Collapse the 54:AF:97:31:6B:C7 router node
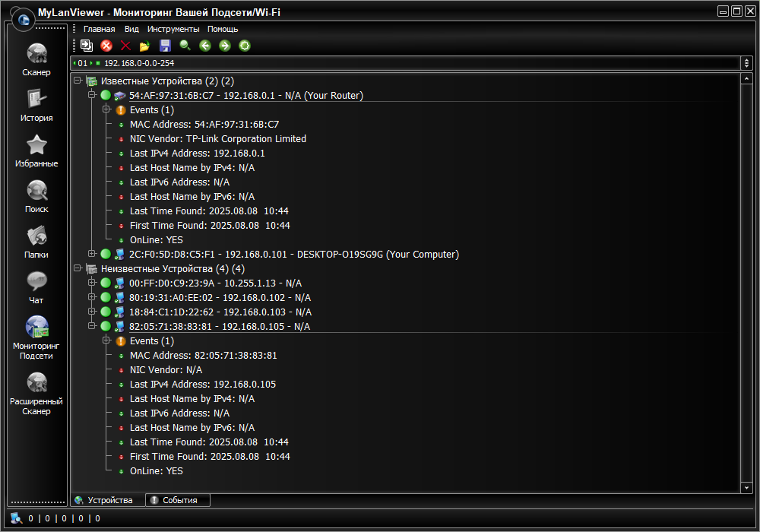 coord(92,94)
